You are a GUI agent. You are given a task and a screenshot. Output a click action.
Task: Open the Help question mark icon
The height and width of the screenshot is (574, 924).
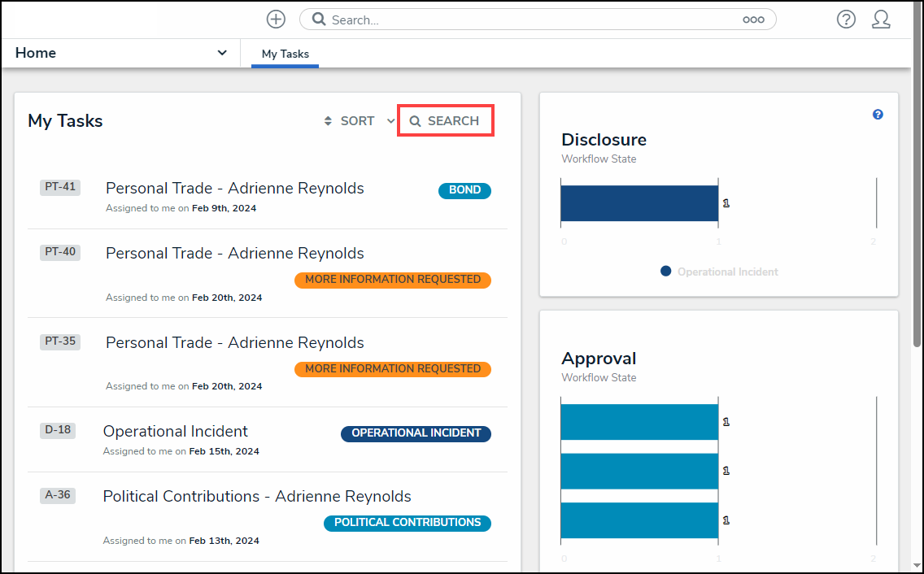pos(846,20)
